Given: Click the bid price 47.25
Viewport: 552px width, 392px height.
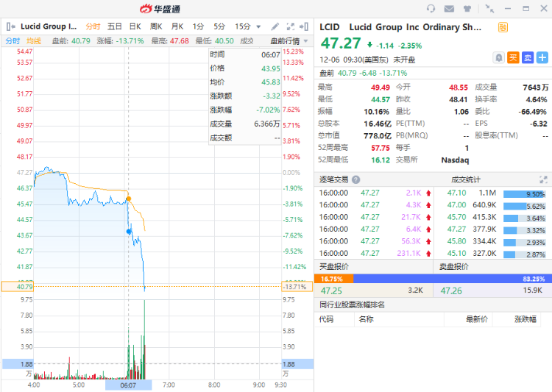Looking at the screenshot, I should click(331, 291).
